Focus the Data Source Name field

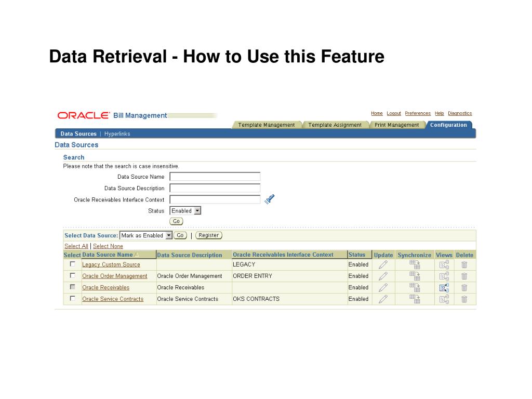click(215, 177)
